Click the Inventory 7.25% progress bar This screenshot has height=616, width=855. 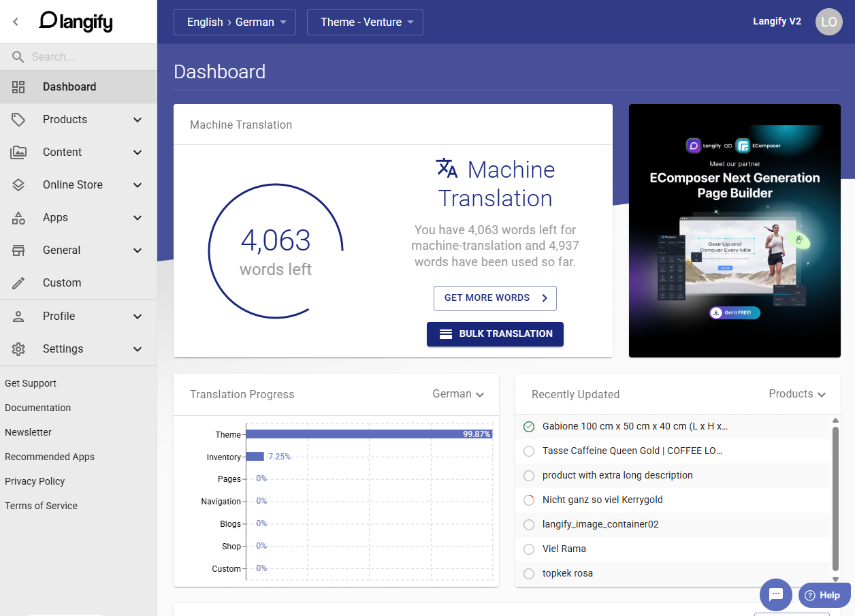(x=255, y=457)
